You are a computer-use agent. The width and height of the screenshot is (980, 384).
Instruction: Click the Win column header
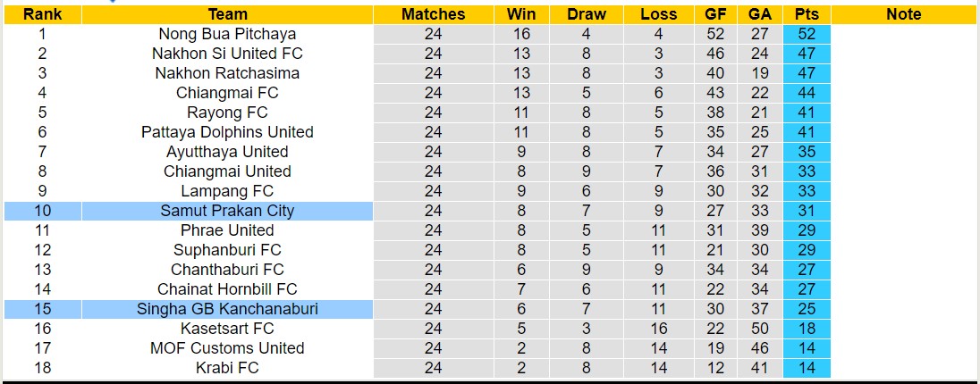521,14
